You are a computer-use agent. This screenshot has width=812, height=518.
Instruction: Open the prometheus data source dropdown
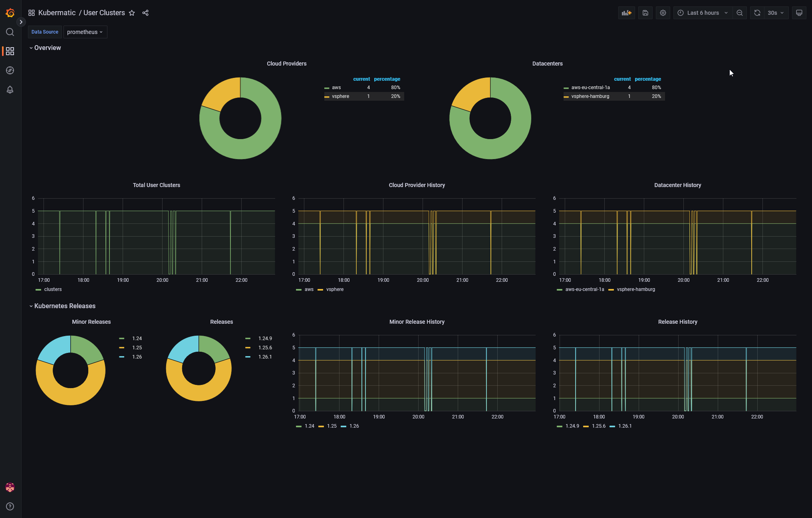[85, 32]
